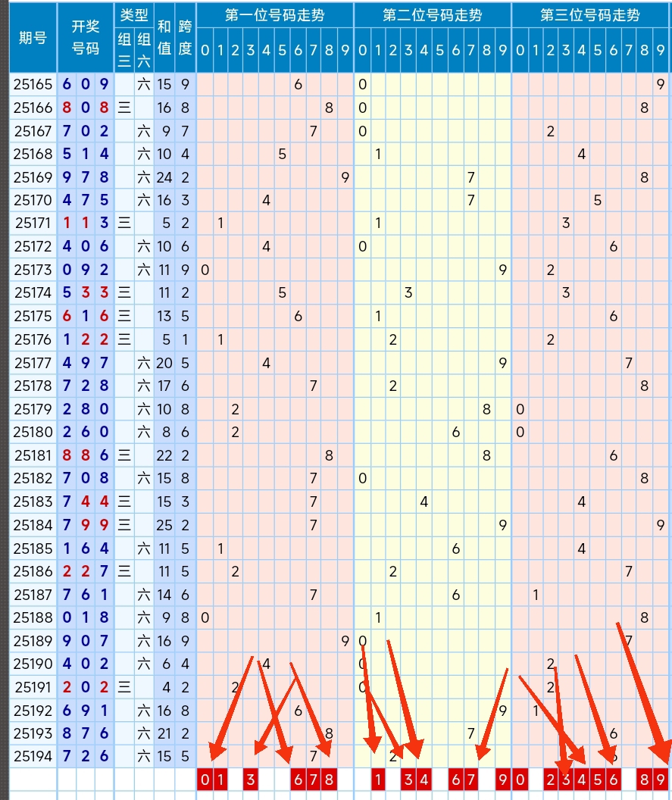672x800 pixels.
Task: Click the 第三位号码走势 section header
Action: pyautogui.click(x=590, y=15)
